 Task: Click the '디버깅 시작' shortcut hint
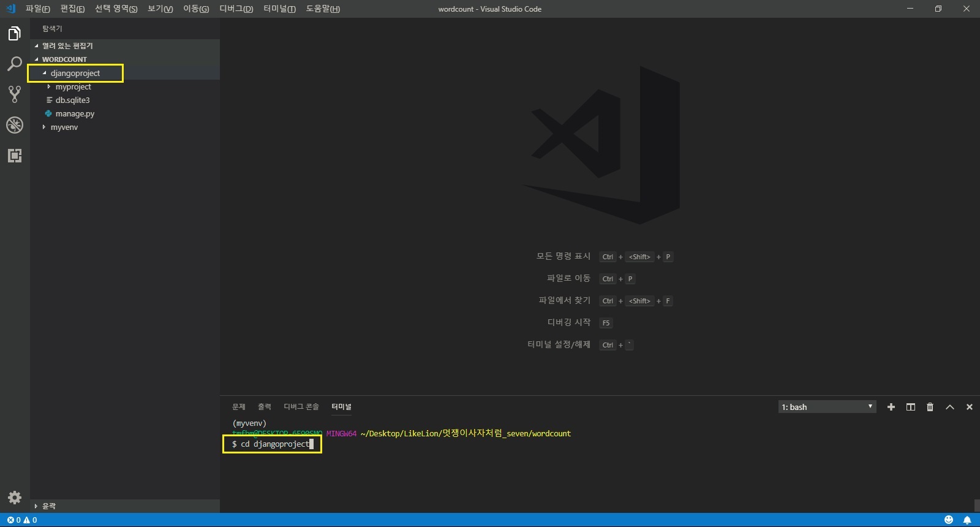569,322
